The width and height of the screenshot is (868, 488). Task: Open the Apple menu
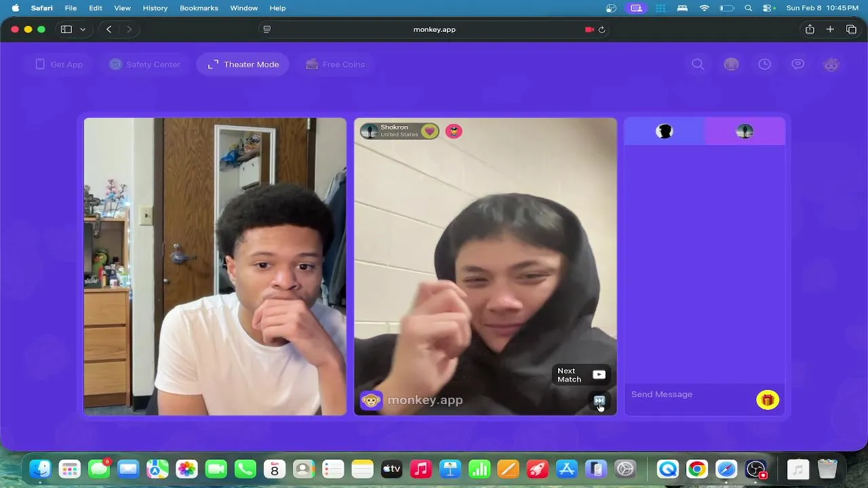click(x=15, y=8)
